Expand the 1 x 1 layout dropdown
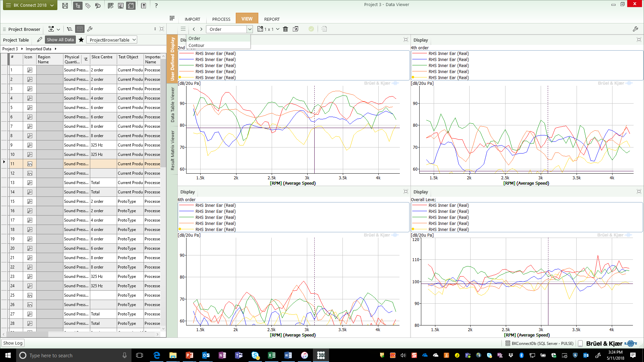This screenshot has width=644, height=362. click(x=278, y=29)
